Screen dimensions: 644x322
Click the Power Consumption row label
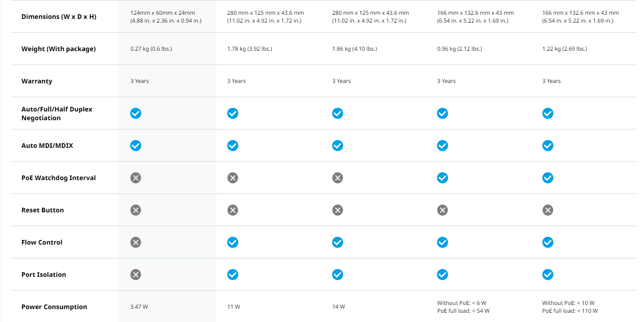click(x=54, y=307)
